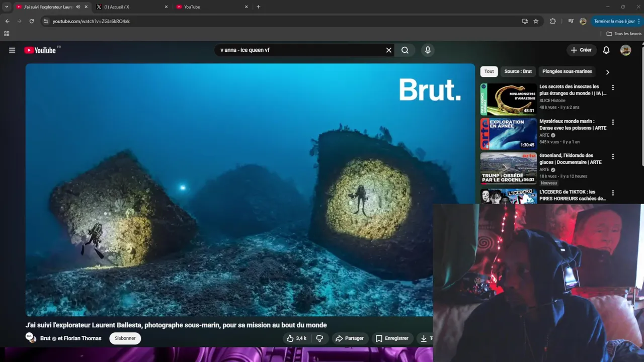Click the magnifier search button

click(x=405, y=50)
